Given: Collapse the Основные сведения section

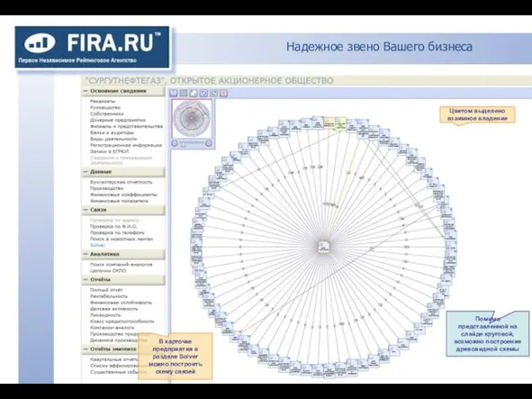Looking at the screenshot, I should [x=86, y=91].
